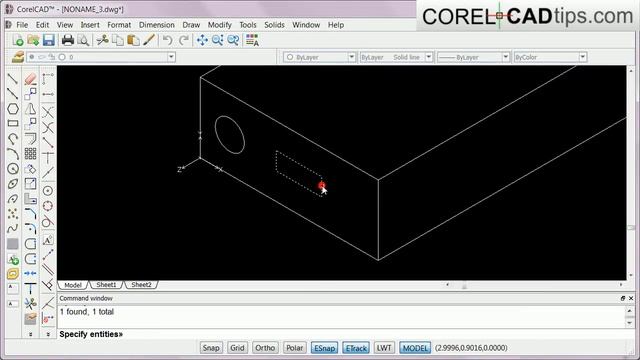This screenshot has height=360, width=640.
Task: Undock the Command window panel
Action: tap(622, 298)
